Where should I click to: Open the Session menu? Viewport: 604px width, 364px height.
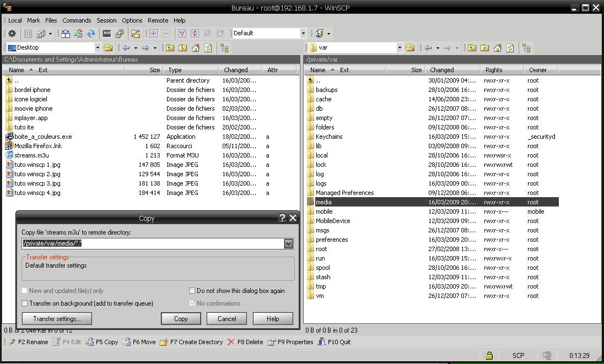tap(106, 20)
